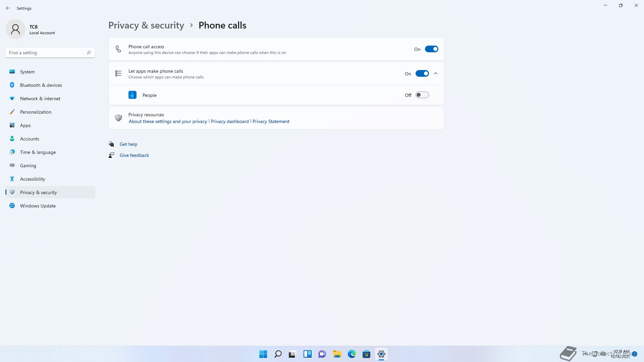Open Microsoft Edge from the taskbar
Screen dimensions: 644x362
click(x=352, y=354)
